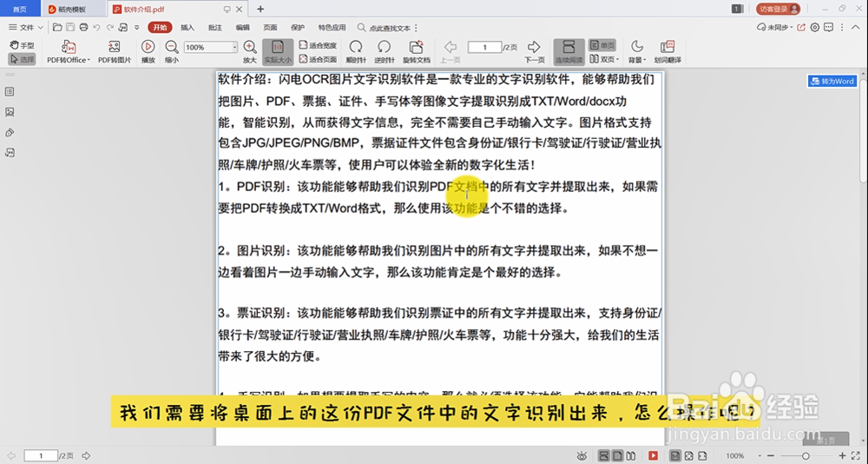This screenshot has width=868, height=464.
Task: Click the red share icon
Action: pyautogui.click(x=802, y=27)
